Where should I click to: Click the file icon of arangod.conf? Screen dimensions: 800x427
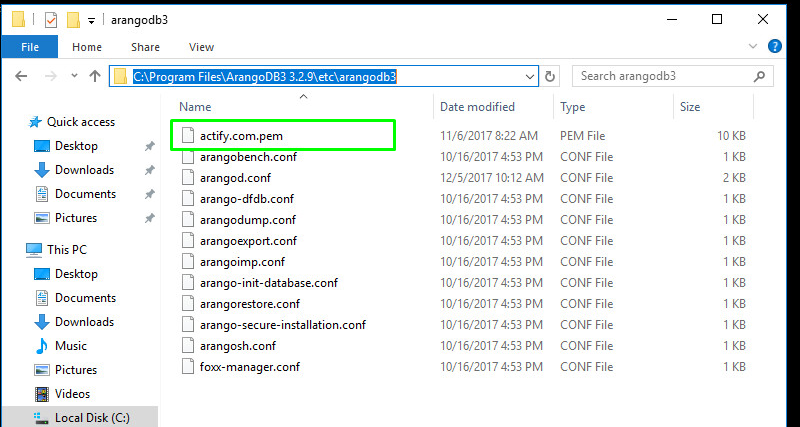pyautogui.click(x=188, y=178)
